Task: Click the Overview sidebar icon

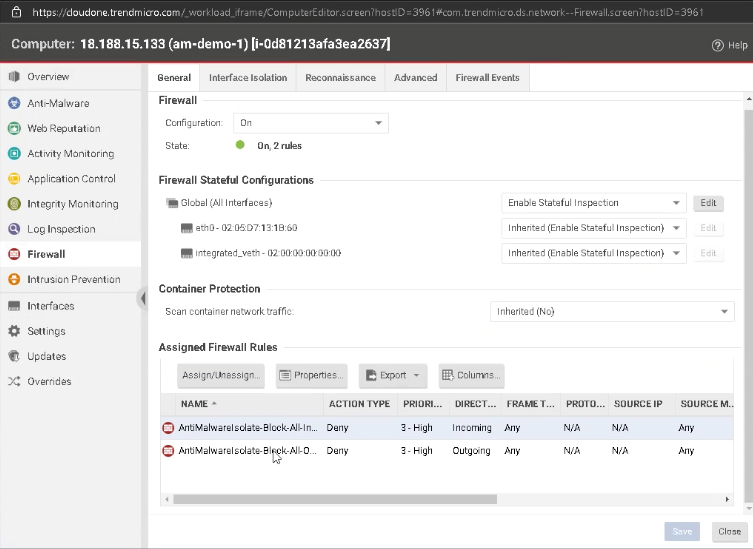Action: 14,76
